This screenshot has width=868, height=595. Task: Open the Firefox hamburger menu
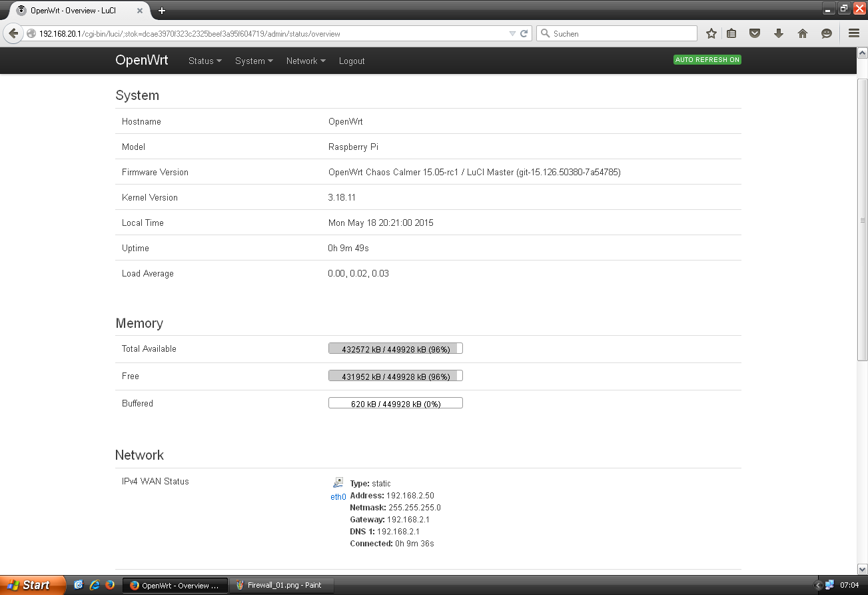pos(853,33)
